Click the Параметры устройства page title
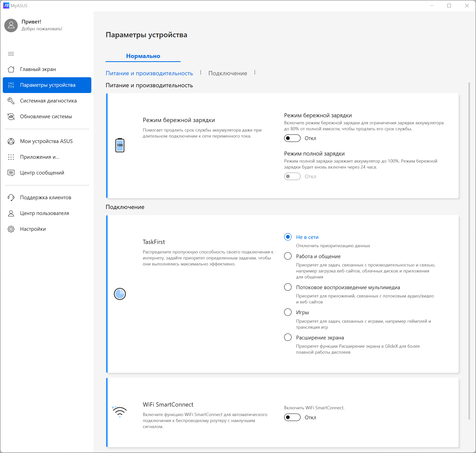Image resolution: width=476 pixels, height=453 pixels. pyautogui.click(x=146, y=35)
